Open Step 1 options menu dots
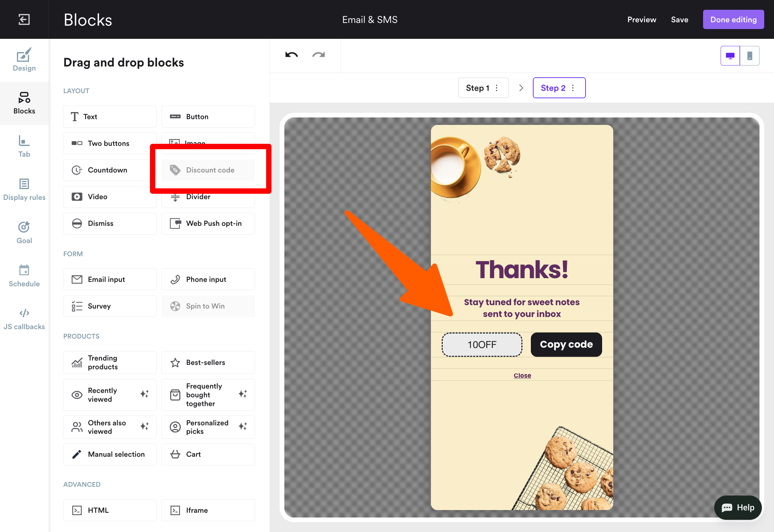The width and height of the screenshot is (774, 532). coord(496,88)
